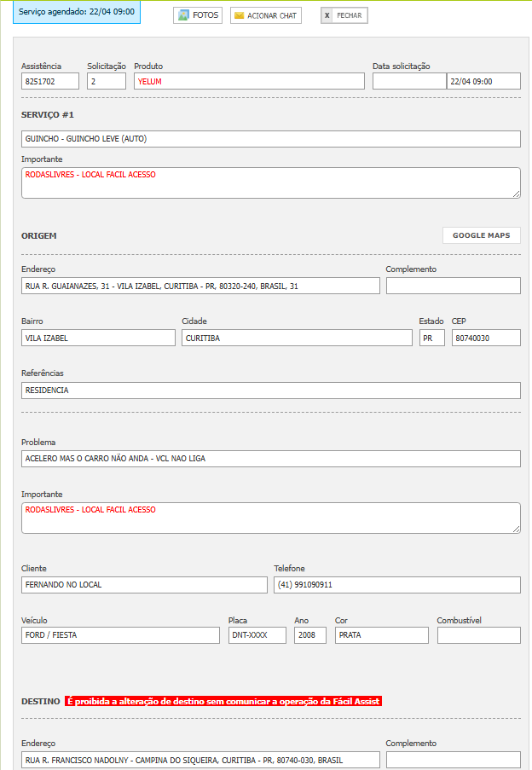532x770 pixels.
Task: Click the first Importante text area
Action: [270, 182]
